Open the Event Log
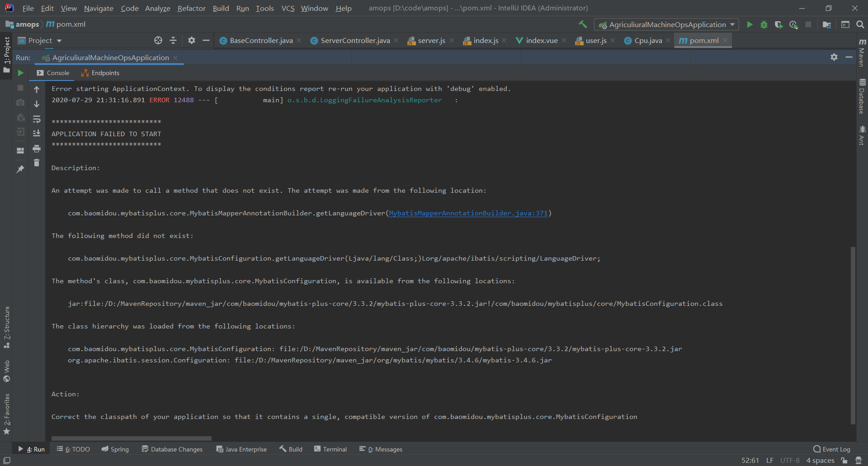 pyautogui.click(x=832, y=449)
